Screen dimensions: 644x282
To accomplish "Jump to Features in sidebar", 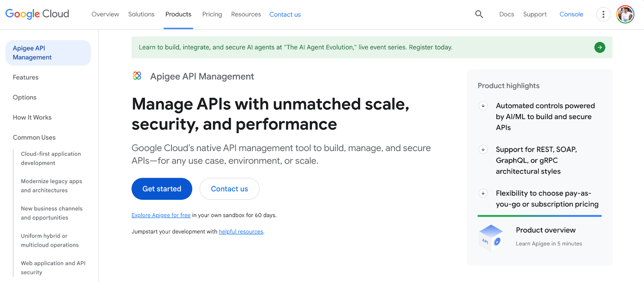I will (x=26, y=77).
